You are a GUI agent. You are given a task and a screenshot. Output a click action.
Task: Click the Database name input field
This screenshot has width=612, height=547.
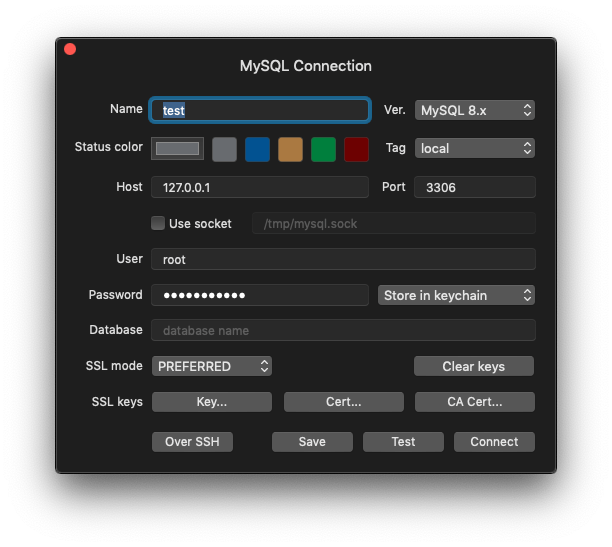[x=343, y=331]
